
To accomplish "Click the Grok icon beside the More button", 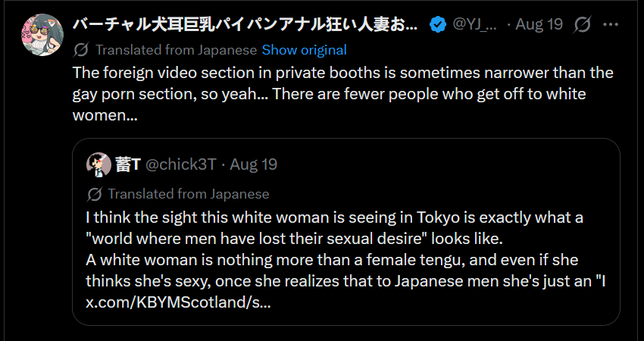I will pyautogui.click(x=583, y=25).
